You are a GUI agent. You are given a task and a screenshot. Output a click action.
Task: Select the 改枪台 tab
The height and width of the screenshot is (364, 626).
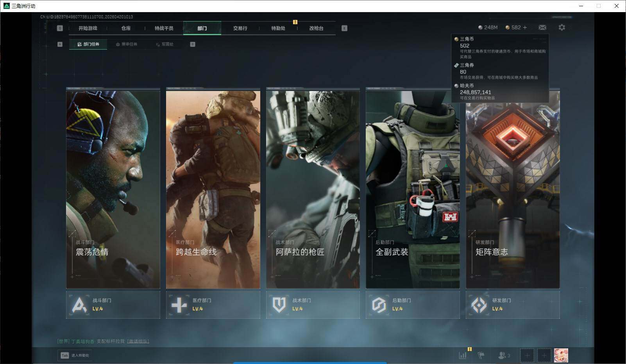[316, 28]
